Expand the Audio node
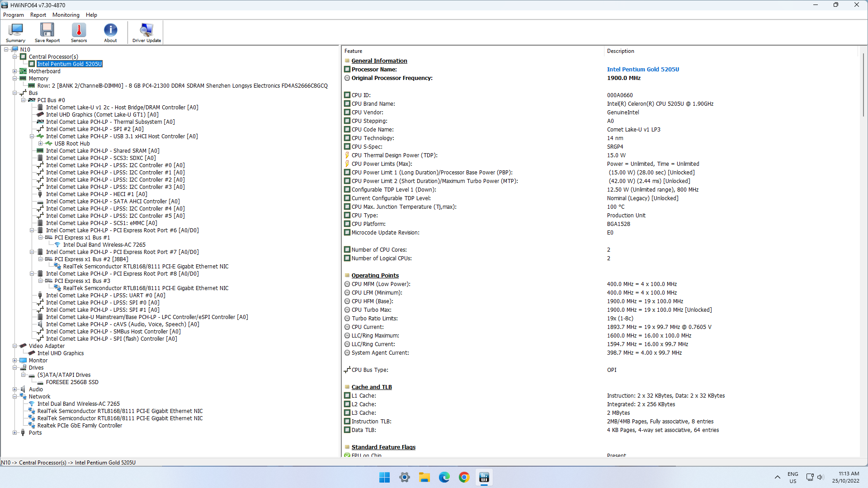This screenshot has width=868, height=488. coord(15,389)
